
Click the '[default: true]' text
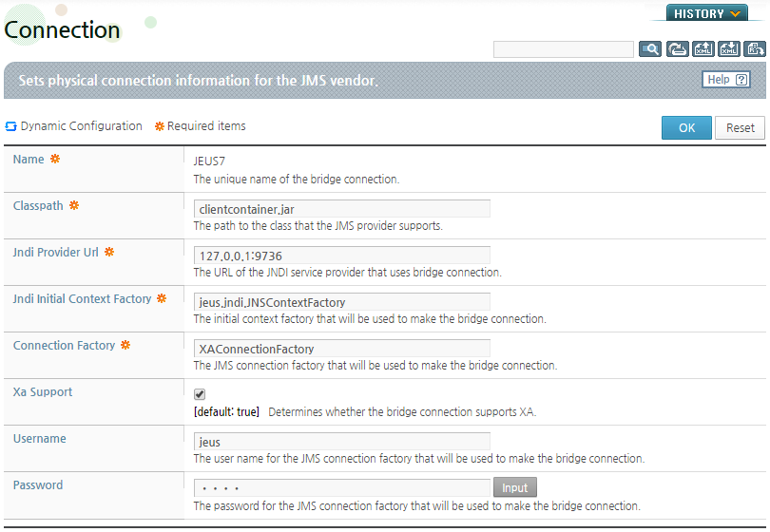[226, 411]
